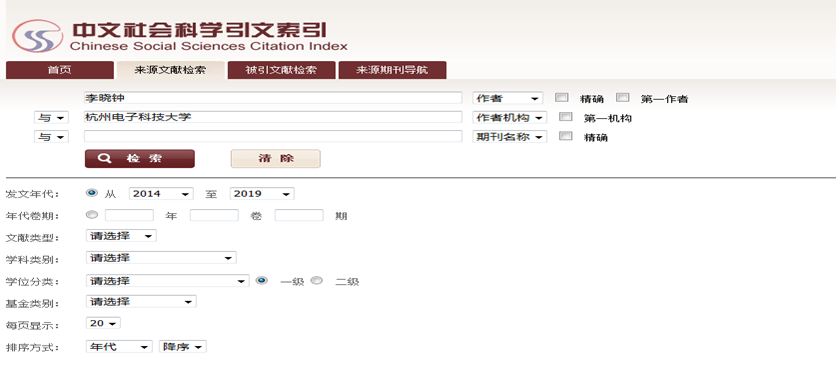The image size is (836, 370).
Task: Open the 与 operator dropdown on second row
Action: (x=51, y=118)
